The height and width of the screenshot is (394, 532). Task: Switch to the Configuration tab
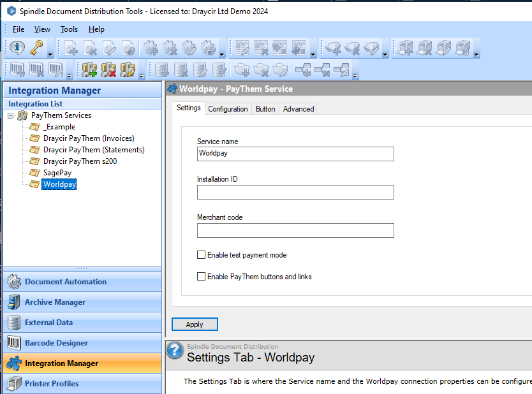(x=228, y=109)
